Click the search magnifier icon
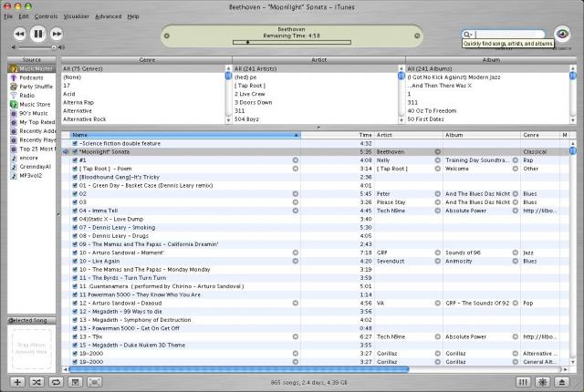Image resolution: width=584 pixels, height=392 pixels. click(467, 35)
